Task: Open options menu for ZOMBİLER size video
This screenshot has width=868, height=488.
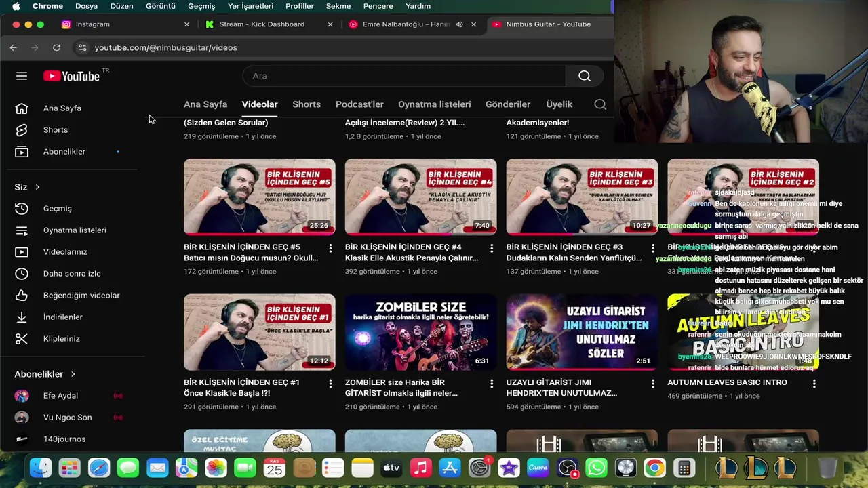Action: click(x=492, y=384)
